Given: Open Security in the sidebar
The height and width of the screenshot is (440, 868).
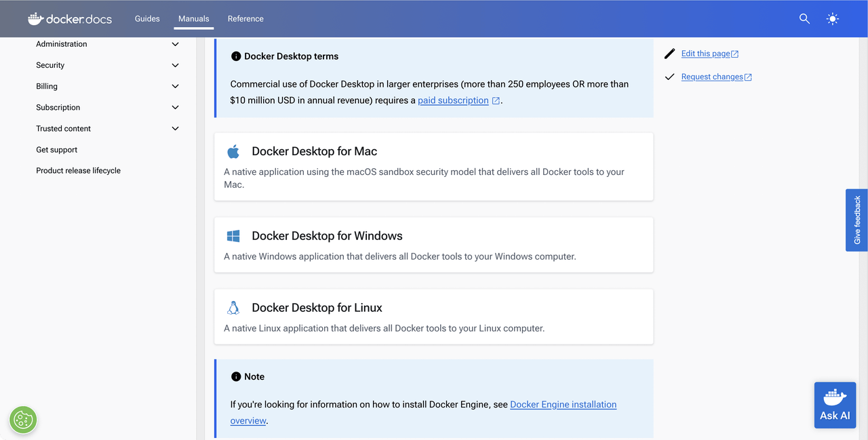Looking at the screenshot, I should (x=50, y=65).
